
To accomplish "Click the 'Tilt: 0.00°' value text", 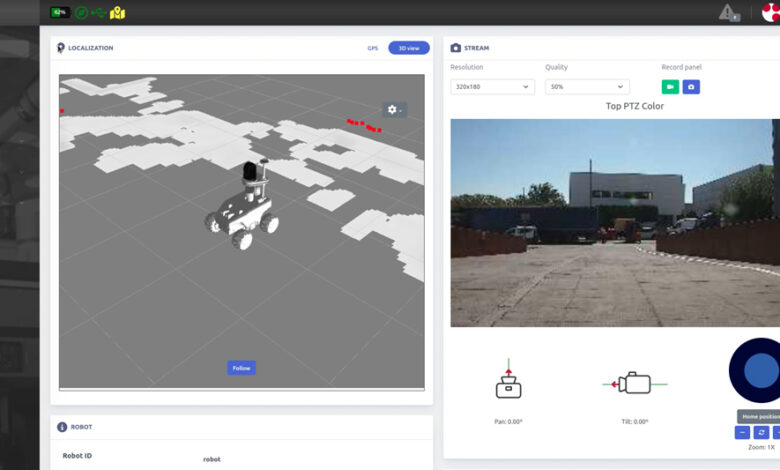I will (635, 422).
